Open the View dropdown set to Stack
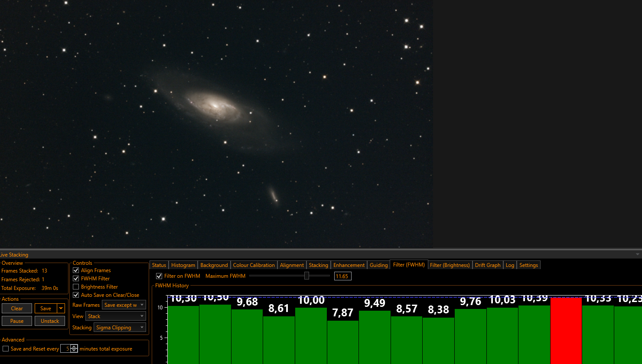Viewport: 642px width, 364px height. click(x=116, y=316)
